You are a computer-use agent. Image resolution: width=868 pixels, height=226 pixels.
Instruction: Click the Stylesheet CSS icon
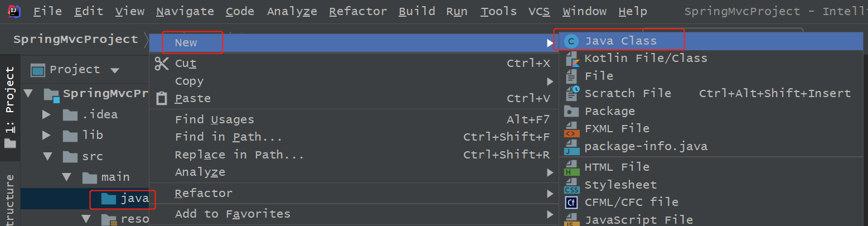(572, 185)
